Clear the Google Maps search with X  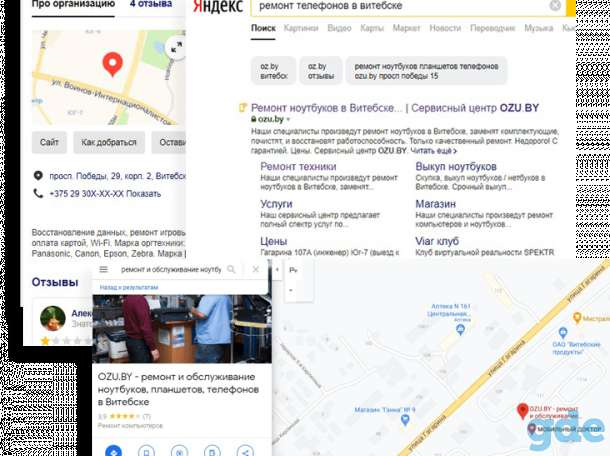click(x=256, y=269)
